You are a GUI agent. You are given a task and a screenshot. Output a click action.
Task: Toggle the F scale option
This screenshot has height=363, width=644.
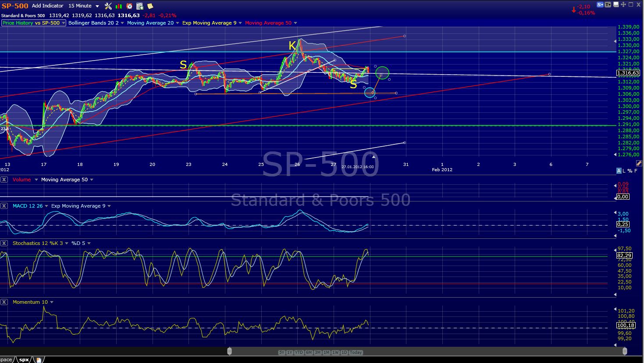click(x=636, y=171)
